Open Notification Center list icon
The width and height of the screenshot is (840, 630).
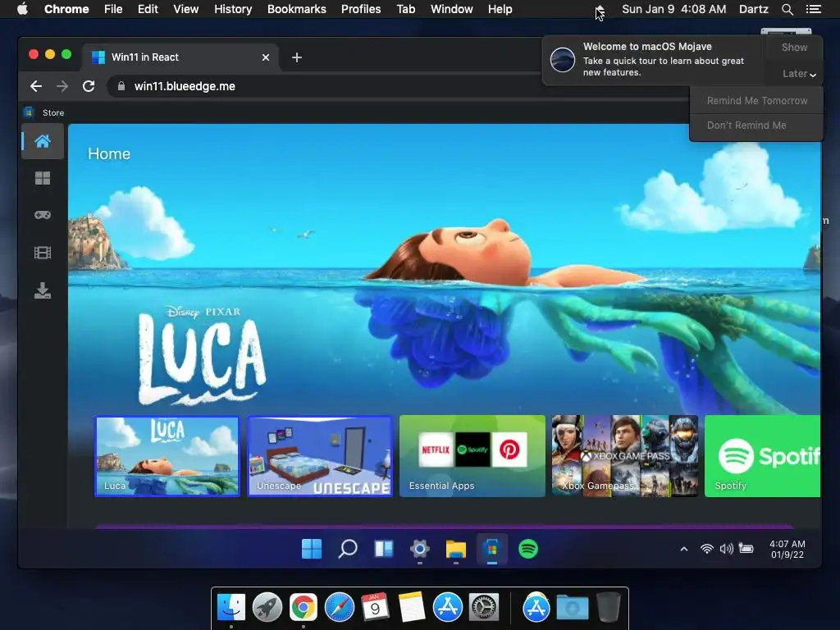pos(814,9)
